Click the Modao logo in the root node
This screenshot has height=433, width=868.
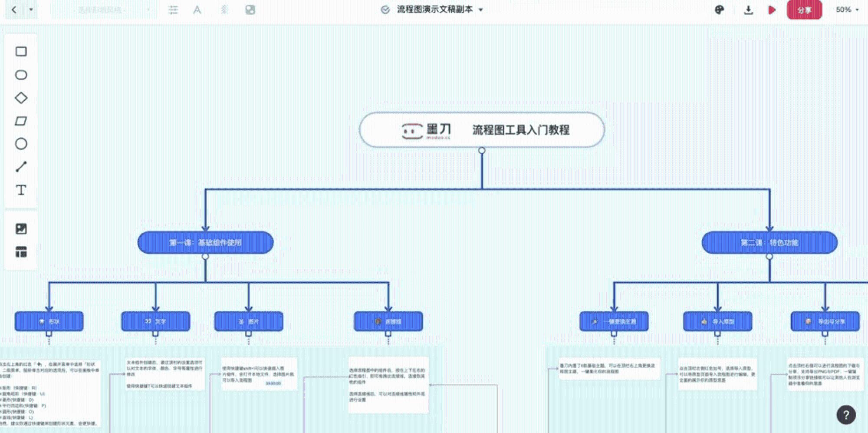[x=426, y=130]
